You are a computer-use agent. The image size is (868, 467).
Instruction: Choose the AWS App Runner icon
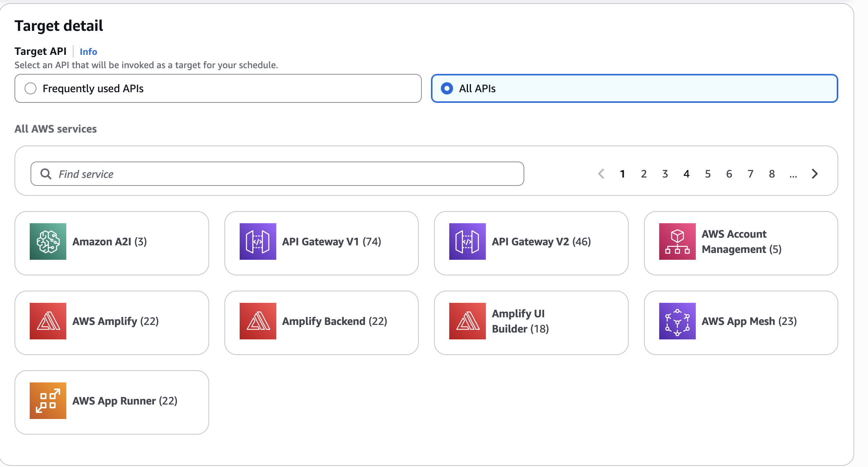point(48,401)
